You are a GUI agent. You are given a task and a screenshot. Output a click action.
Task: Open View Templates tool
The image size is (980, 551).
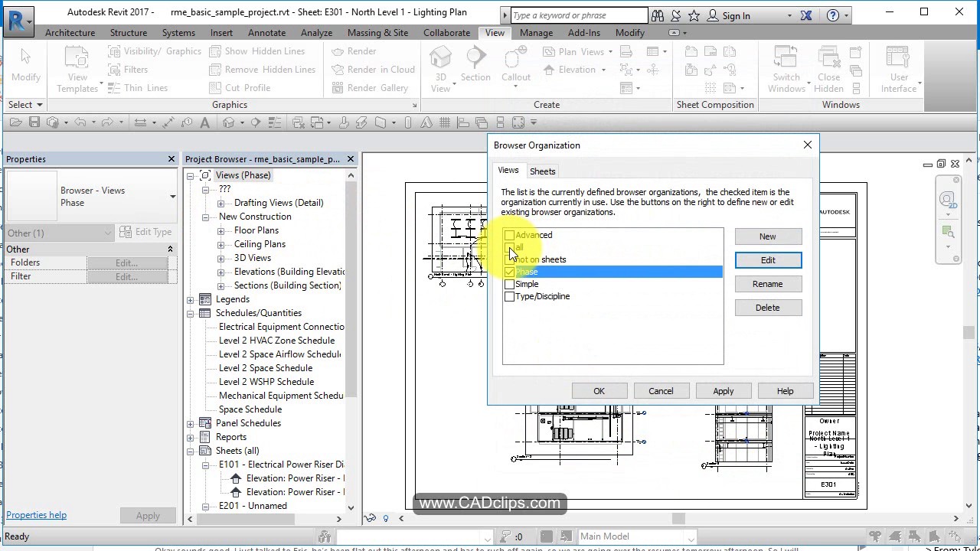pos(77,69)
